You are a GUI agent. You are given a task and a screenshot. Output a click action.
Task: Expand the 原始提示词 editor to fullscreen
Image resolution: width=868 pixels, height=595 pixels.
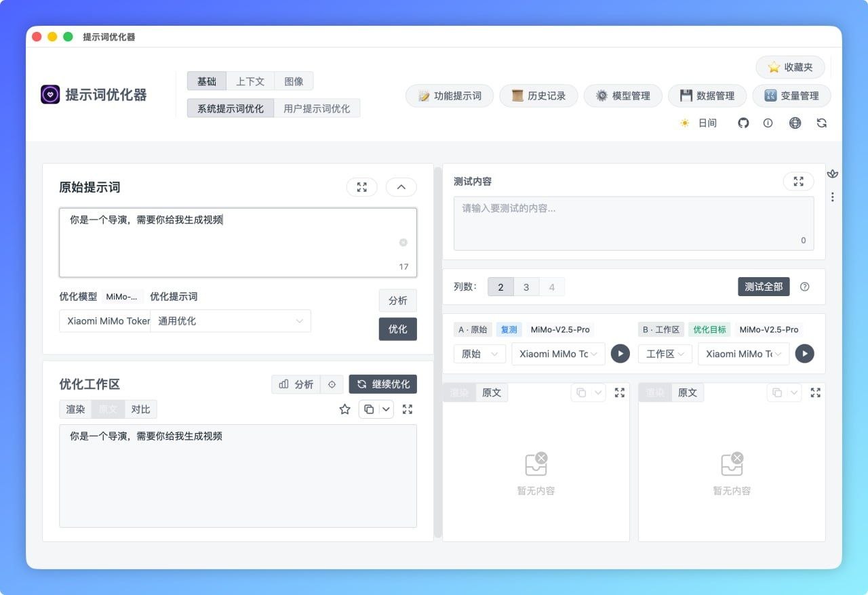point(361,187)
